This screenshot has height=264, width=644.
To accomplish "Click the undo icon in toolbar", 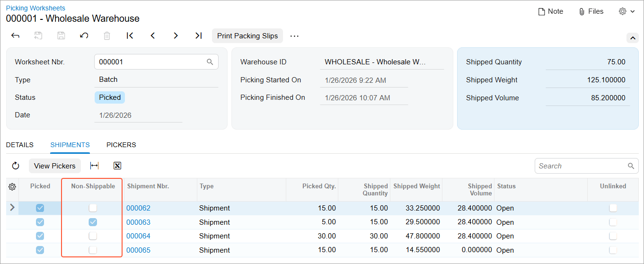I will click(84, 36).
